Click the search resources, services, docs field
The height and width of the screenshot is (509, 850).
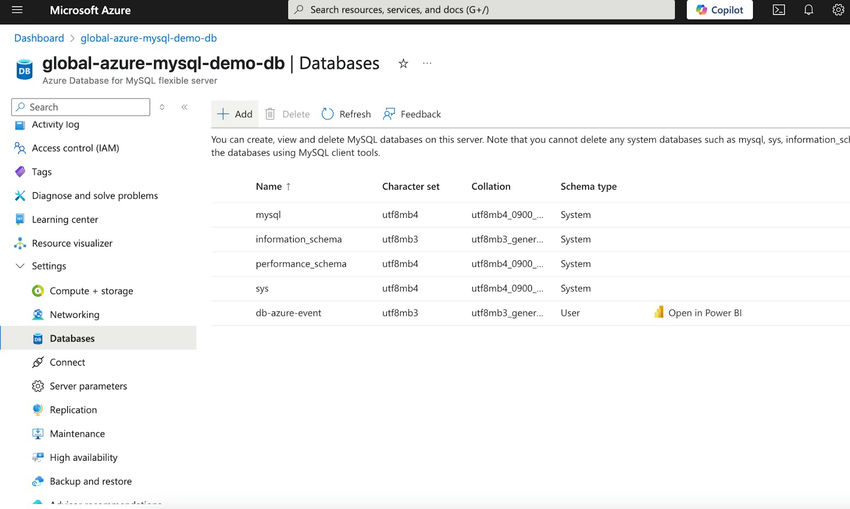pos(481,10)
